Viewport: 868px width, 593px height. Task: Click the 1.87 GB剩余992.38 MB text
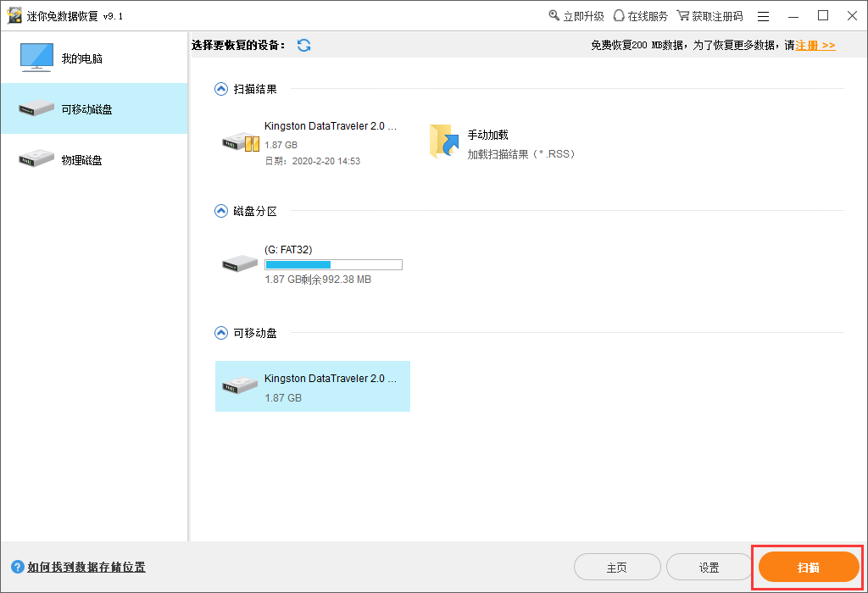318,280
